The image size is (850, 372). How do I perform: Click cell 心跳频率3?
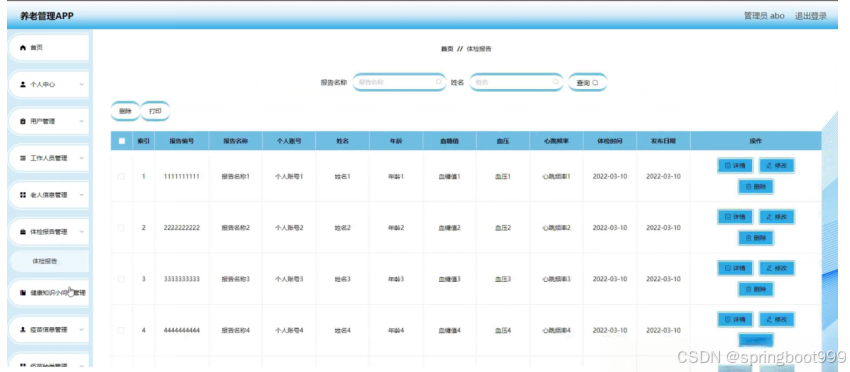point(556,279)
